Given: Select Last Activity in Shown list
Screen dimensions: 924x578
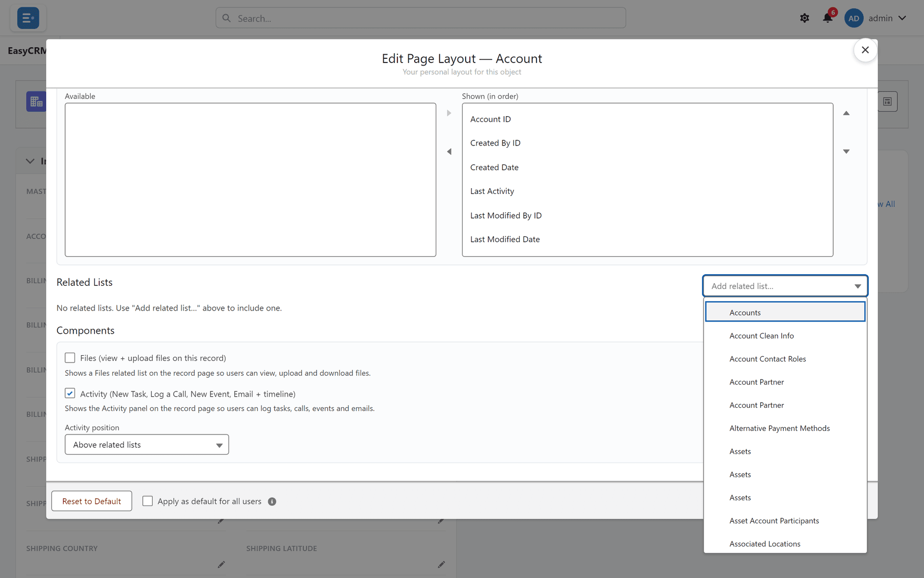Looking at the screenshot, I should (647, 191).
